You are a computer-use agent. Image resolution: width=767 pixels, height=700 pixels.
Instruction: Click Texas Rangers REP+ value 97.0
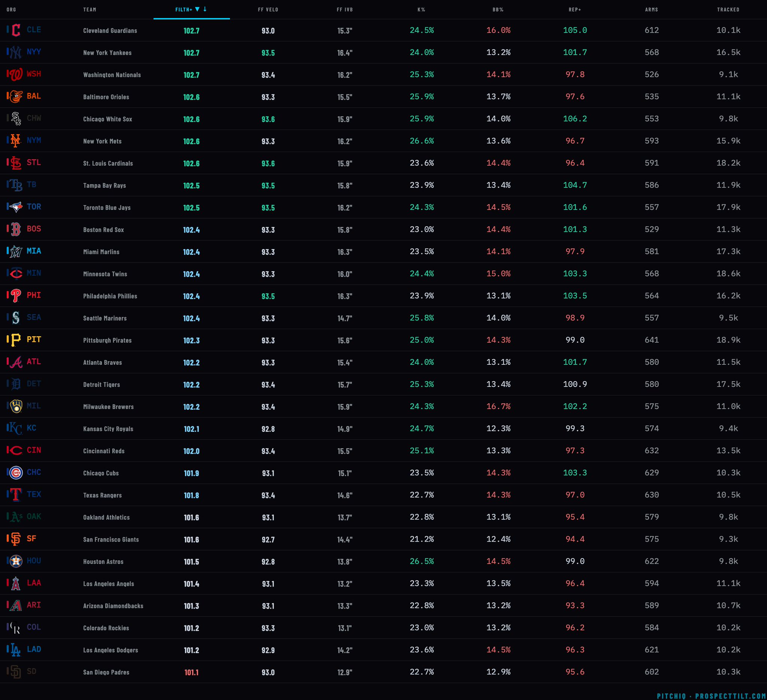pyautogui.click(x=575, y=494)
